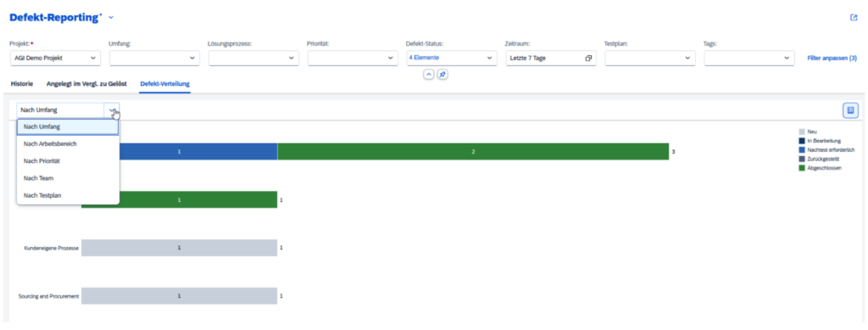Toggle the Nachtest erforderlich legend entry

click(827, 150)
